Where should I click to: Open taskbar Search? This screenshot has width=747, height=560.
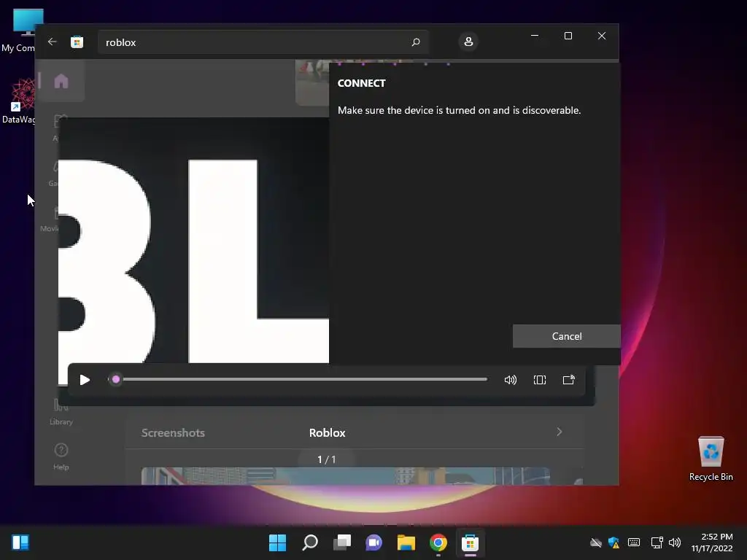pos(310,542)
